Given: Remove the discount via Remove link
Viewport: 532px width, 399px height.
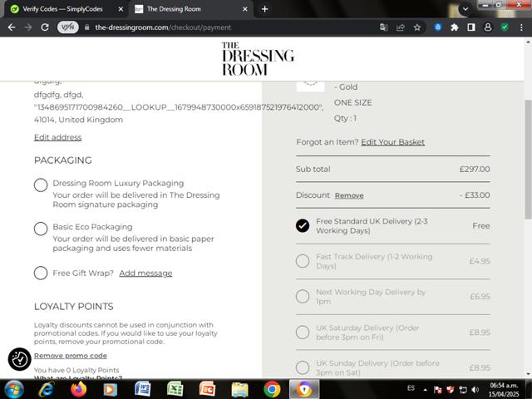Looking at the screenshot, I should tap(349, 195).
